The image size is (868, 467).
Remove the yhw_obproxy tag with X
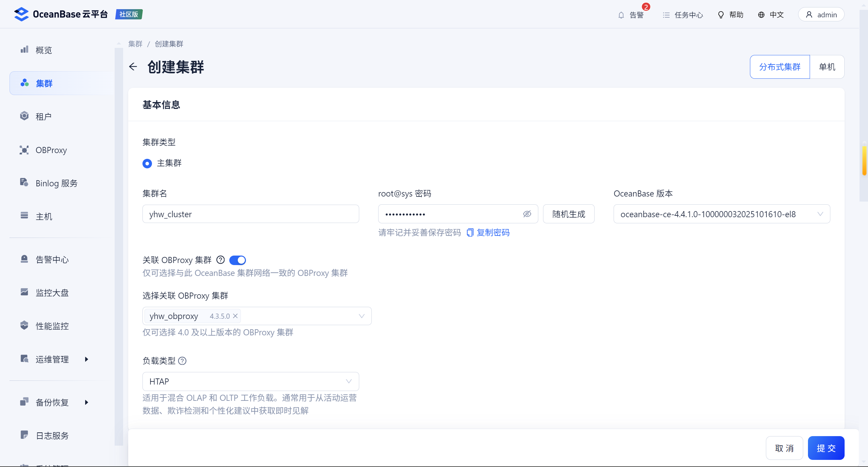pos(235,316)
